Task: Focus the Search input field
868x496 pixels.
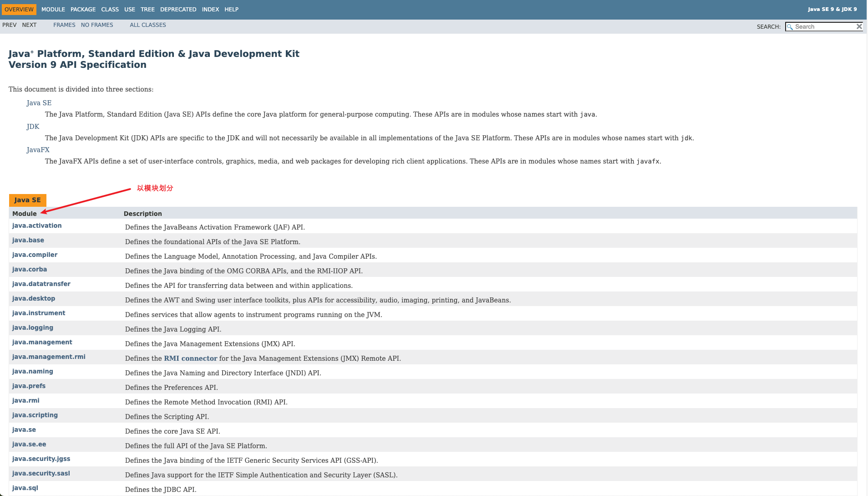Action: pos(824,27)
